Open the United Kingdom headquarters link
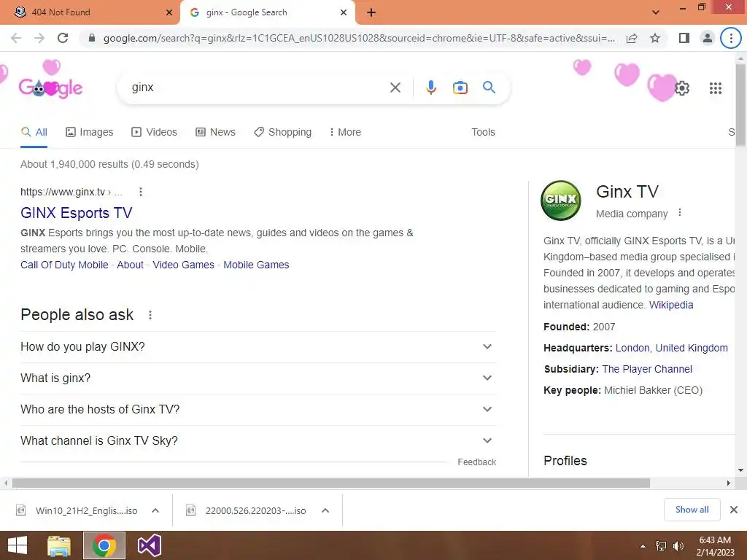The height and width of the screenshot is (560, 747). pos(692,348)
